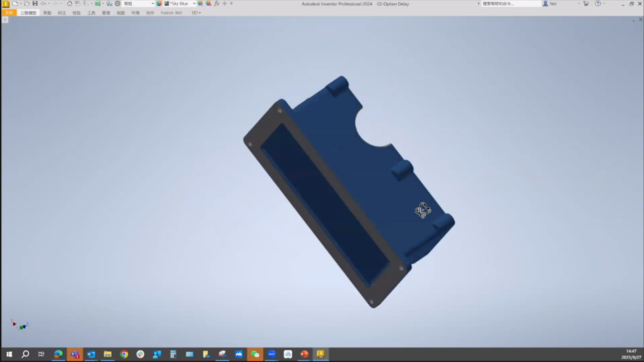
Task: Click the Undo icon
Action: 43,3
